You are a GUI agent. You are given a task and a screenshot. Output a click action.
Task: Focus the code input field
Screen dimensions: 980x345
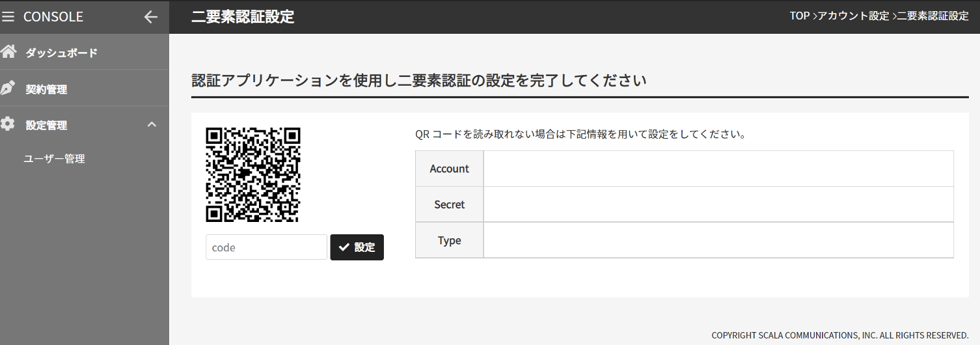pyautogui.click(x=266, y=247)
